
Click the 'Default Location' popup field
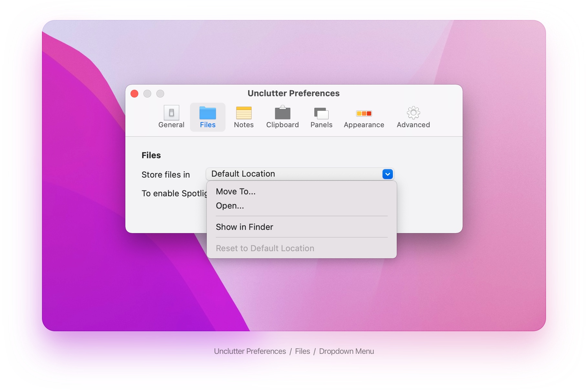pyautogui.click(x=300, y=174)
